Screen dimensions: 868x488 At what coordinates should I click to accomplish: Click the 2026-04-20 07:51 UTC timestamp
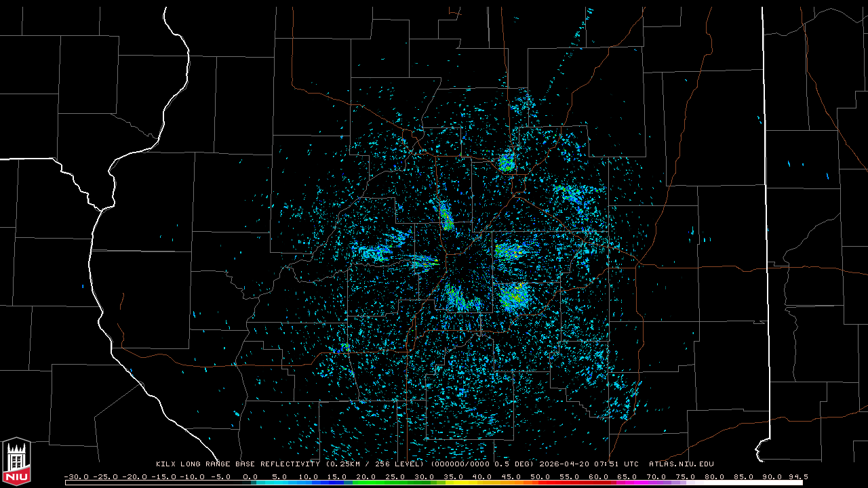click(589, 464)
